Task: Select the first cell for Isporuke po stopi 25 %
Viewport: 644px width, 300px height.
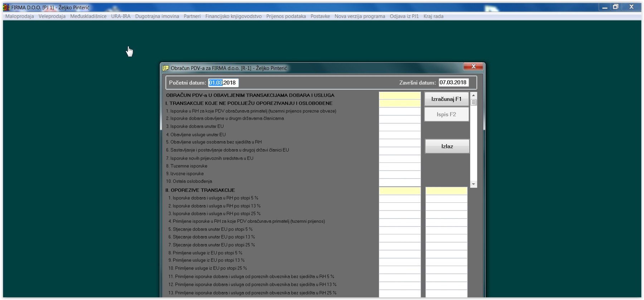Action: point(400,214)
